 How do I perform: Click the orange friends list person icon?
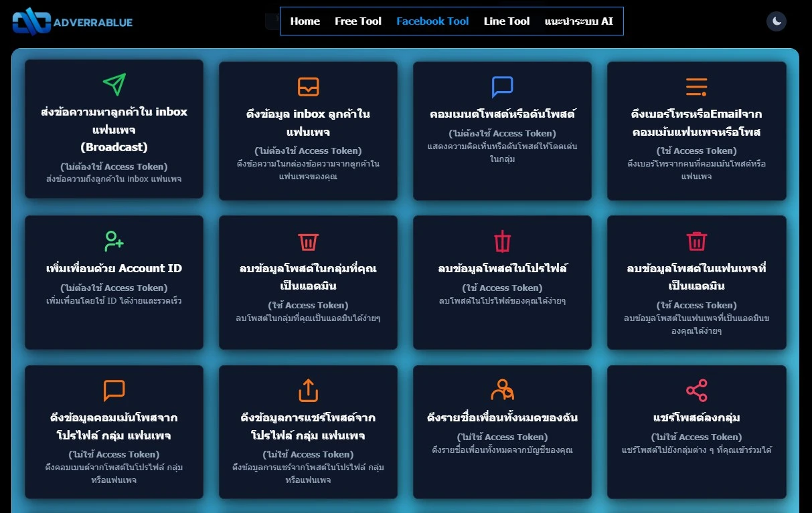click(502, 390)
